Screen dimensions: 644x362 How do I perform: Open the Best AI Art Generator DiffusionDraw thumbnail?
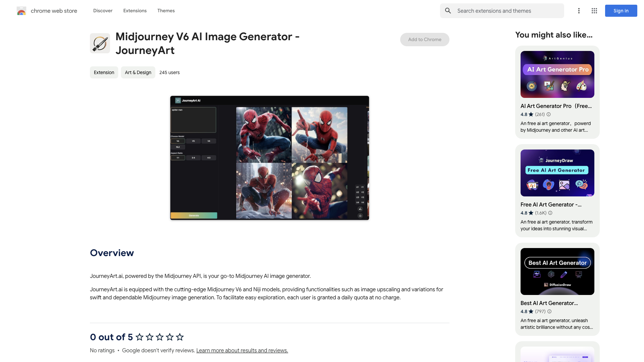tap(557, 271)
